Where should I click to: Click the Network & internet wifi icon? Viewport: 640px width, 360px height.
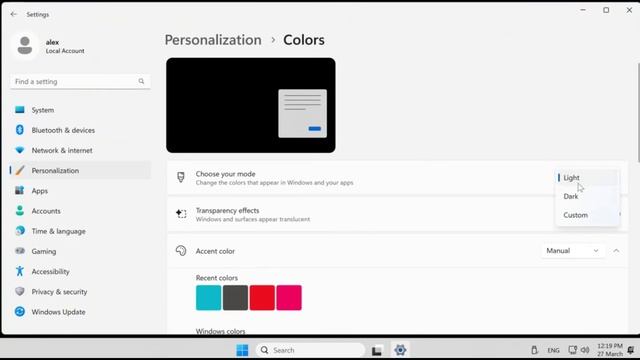[x=20, y=150]
